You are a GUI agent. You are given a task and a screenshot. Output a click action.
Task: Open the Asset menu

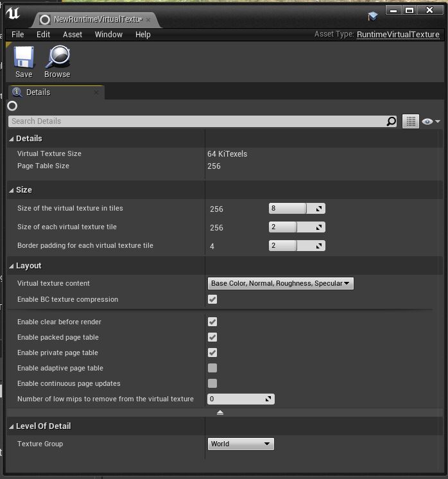coord(73,35)
